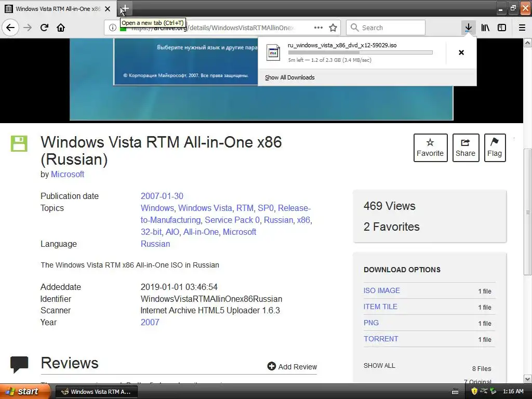
Task: Open a new tab with plus button
Action: click(125, 8)
